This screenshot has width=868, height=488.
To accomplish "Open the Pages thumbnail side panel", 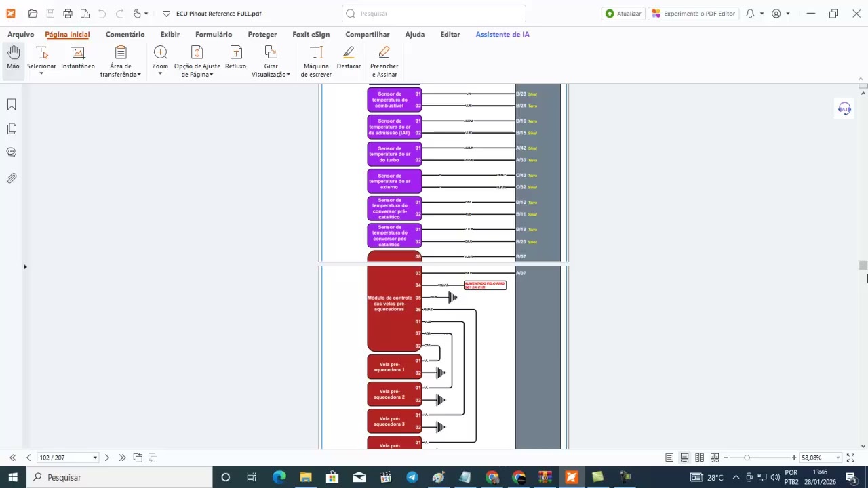I will [x=12, y=129].
